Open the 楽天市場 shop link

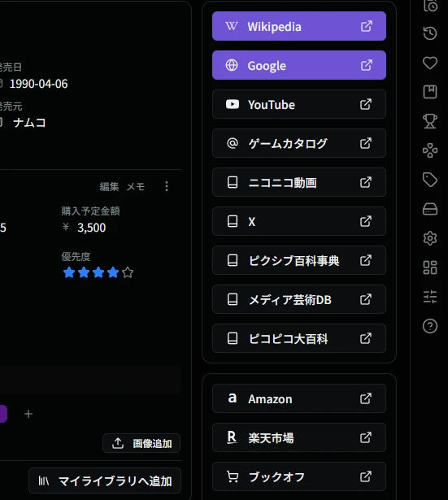[299, 437]
